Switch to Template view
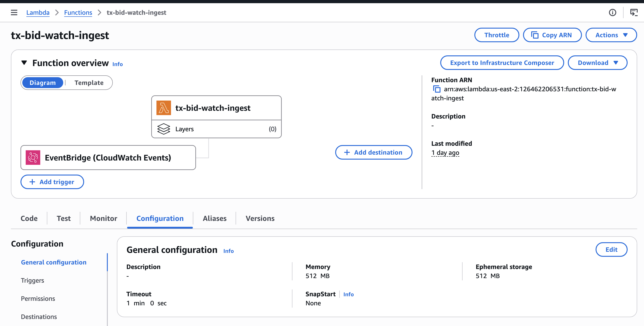Screen dimensions: 644x326 pyautogui.click(x=88, y=83)
